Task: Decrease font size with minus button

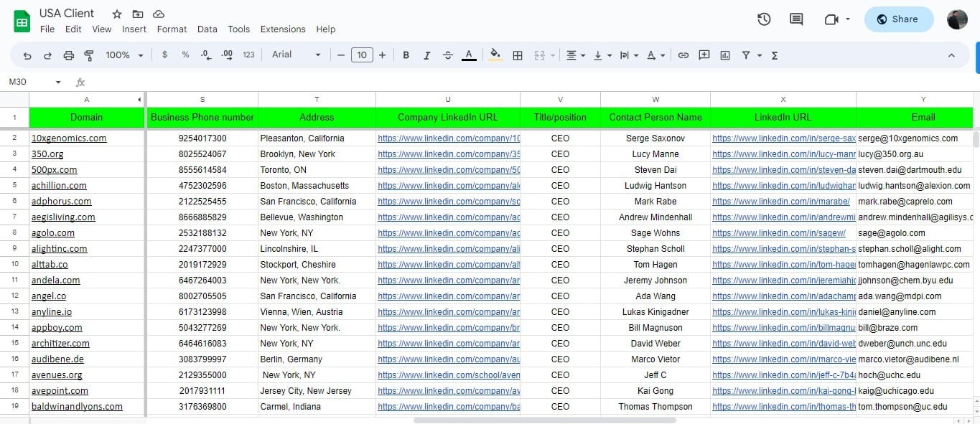Action: point(341,55)
